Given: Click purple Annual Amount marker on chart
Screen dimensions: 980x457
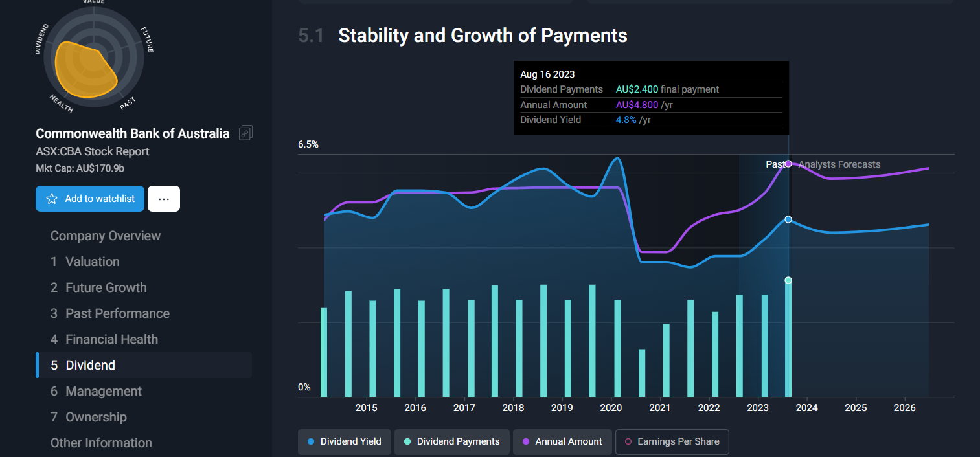Looking at the screenshot, I should click(x=788, y=164).
